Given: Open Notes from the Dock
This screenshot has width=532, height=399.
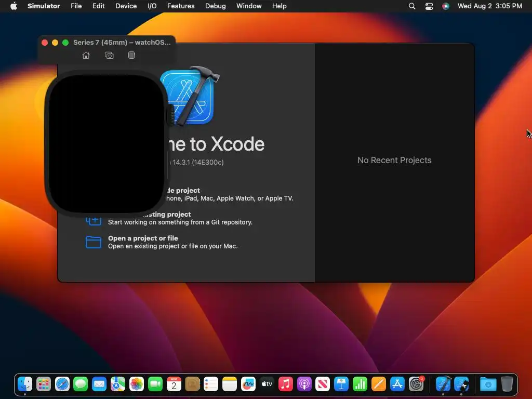Looking at the screenshot, I should click(x=229, y=384).
